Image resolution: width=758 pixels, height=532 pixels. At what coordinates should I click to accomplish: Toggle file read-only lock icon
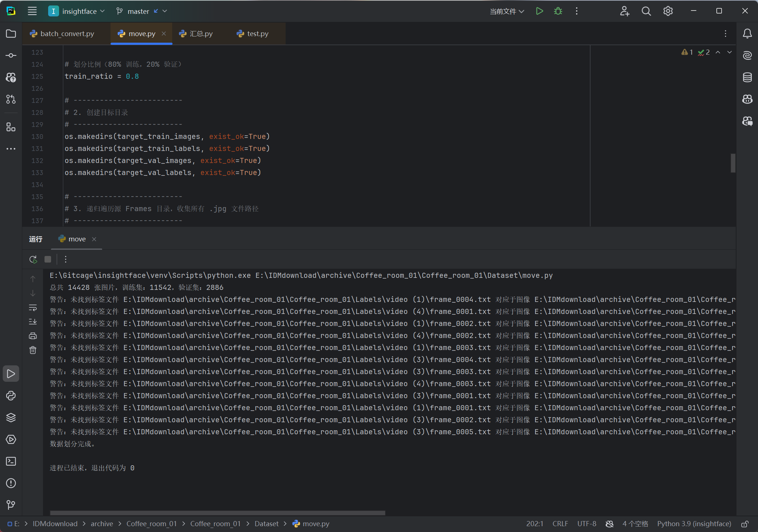click(745, 524)
